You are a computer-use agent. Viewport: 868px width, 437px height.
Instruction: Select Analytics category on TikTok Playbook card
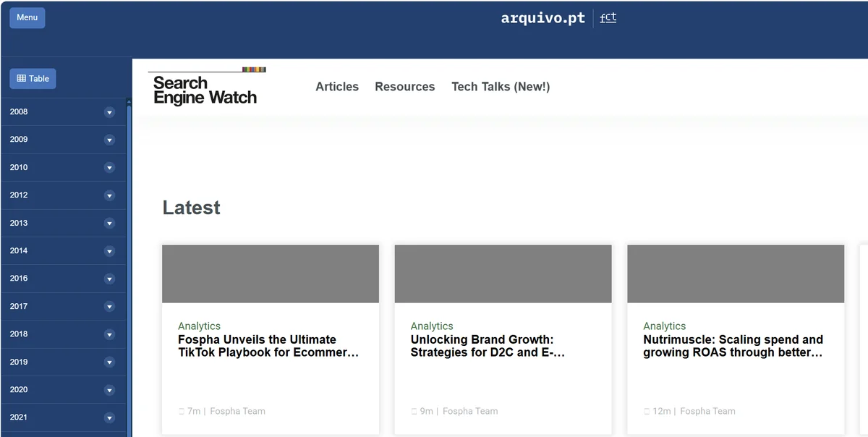pos(199,326)
